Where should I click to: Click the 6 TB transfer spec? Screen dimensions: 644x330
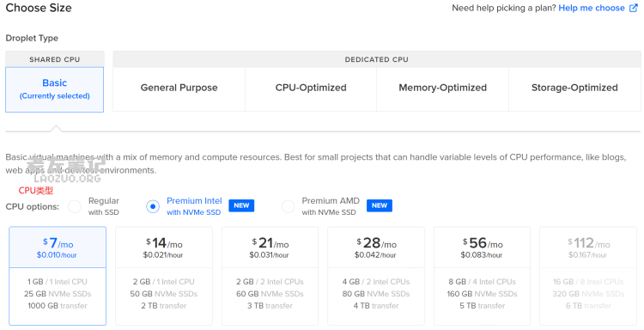click(588, 306)
